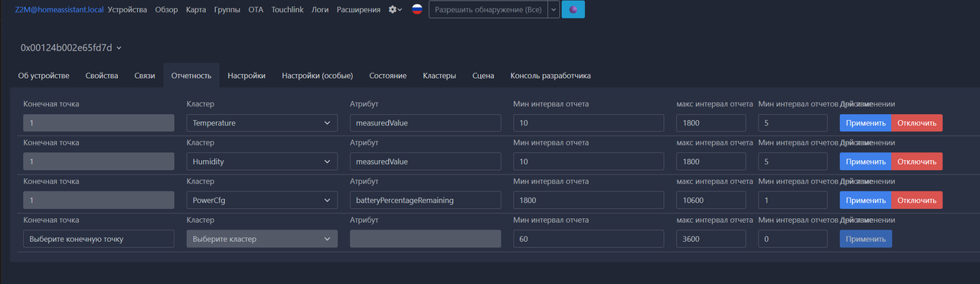Image resolution: width=980 pixels, height=284 pixels.
Task: Open the Temperature cluster dropdown
Action: point(262,122)
